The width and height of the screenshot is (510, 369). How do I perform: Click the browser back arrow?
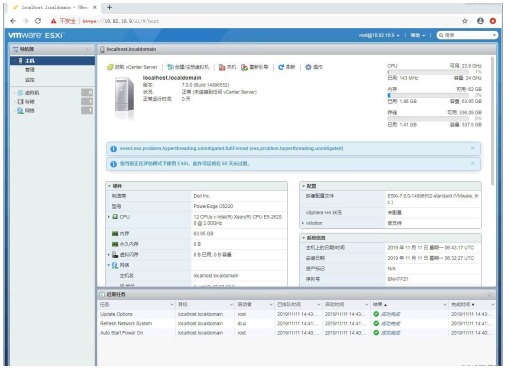pyautogui.click(x=13, y=21)
